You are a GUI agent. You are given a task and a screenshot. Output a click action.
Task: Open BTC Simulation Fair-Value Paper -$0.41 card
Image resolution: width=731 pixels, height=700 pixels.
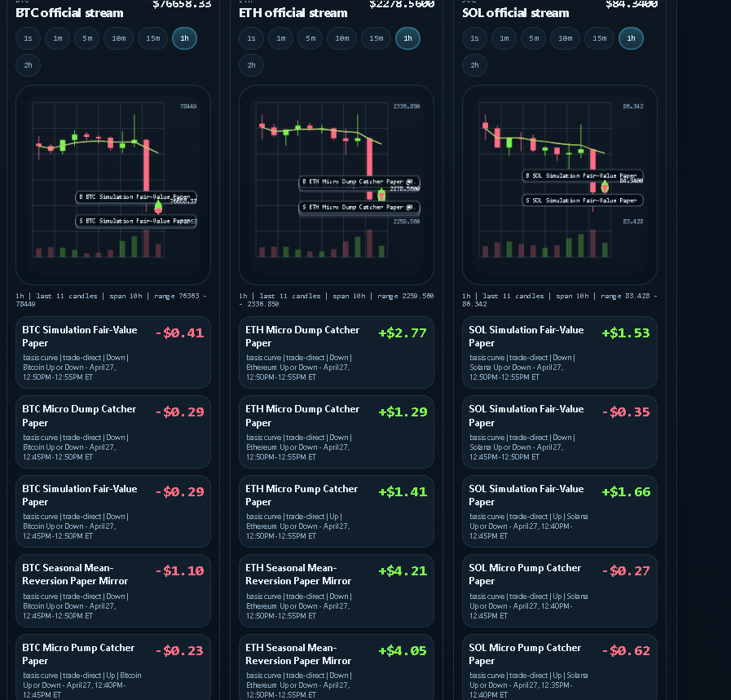click(x=113, y=352)
